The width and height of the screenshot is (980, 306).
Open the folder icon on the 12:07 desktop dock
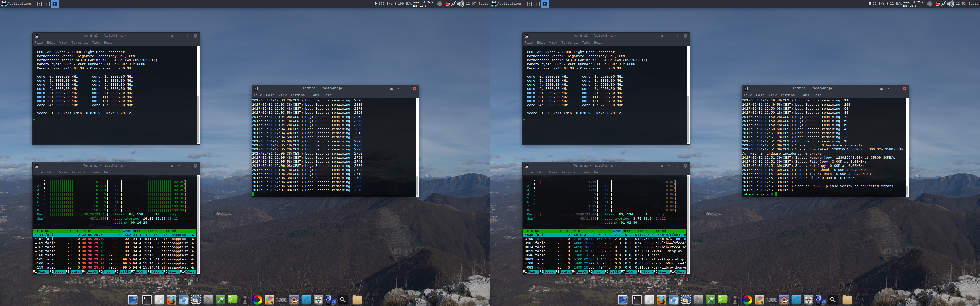click(x=357, y=300)
